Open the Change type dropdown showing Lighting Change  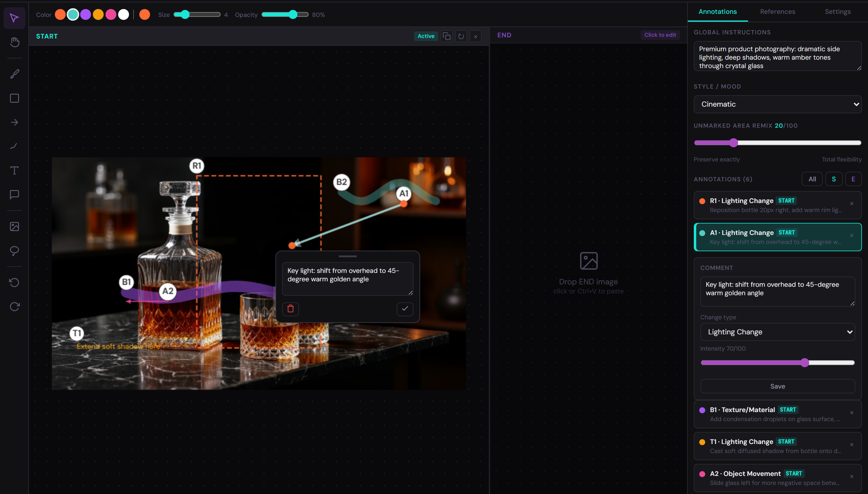[x=777, y=332]
